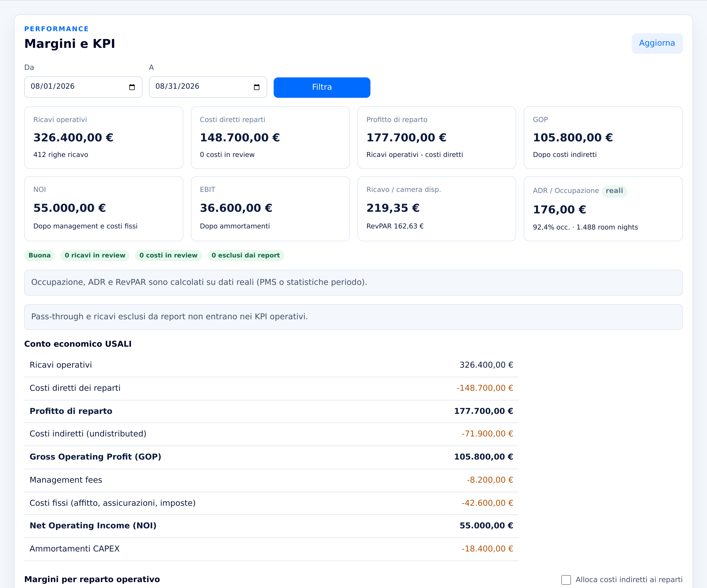Open calendar picker in A date field

(x=256, y=87)
